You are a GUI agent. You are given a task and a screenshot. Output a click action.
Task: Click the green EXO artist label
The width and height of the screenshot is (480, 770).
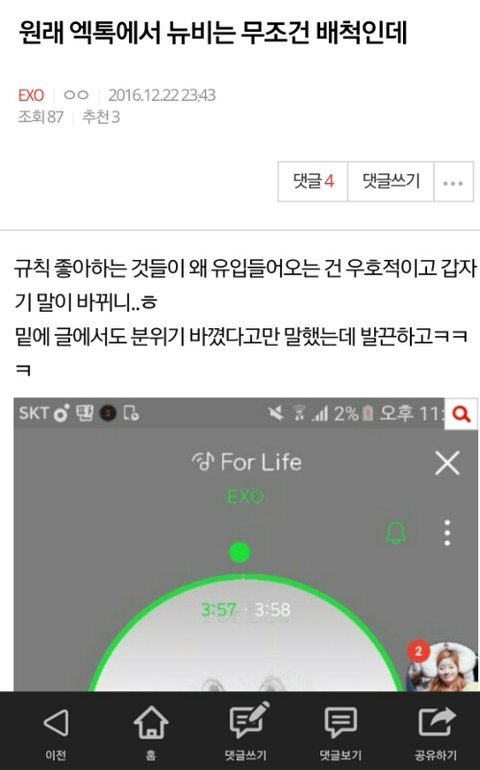click(x=246, y=496)
